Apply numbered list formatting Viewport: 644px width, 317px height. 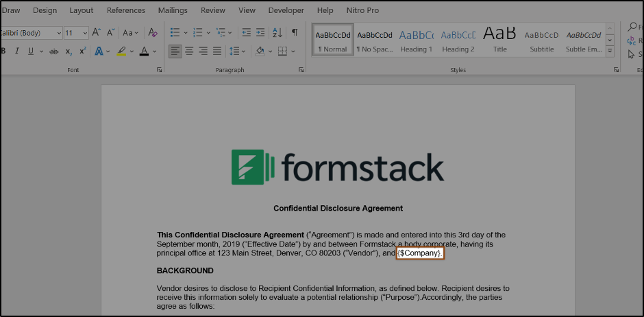[x=197, y=32]
